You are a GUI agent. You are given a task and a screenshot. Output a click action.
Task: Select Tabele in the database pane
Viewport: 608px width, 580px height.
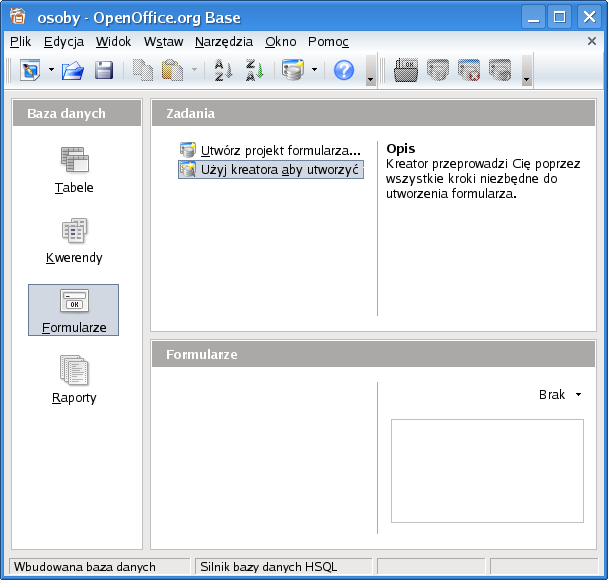pyautogui.click(x=74, y=170)
